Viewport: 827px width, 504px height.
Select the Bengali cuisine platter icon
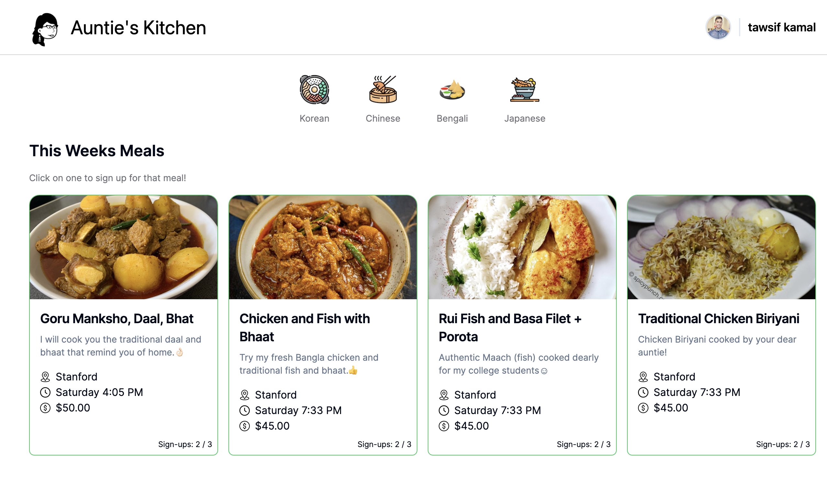click(452, 90)
